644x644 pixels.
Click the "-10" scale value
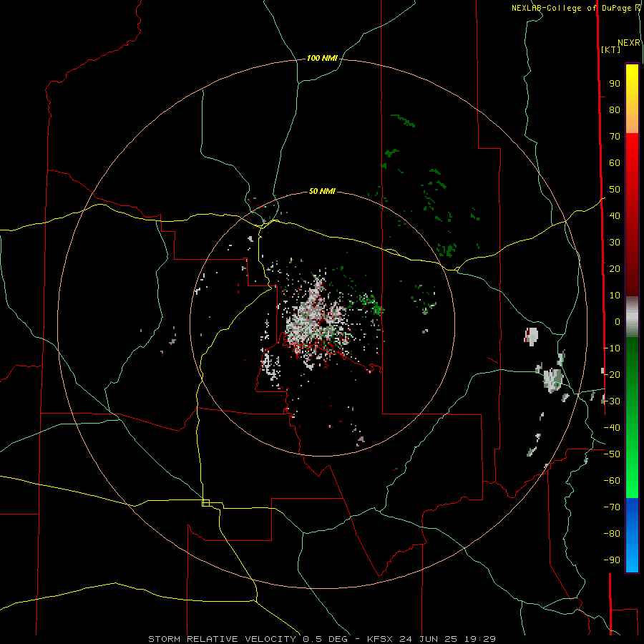(x=612, y=348)
